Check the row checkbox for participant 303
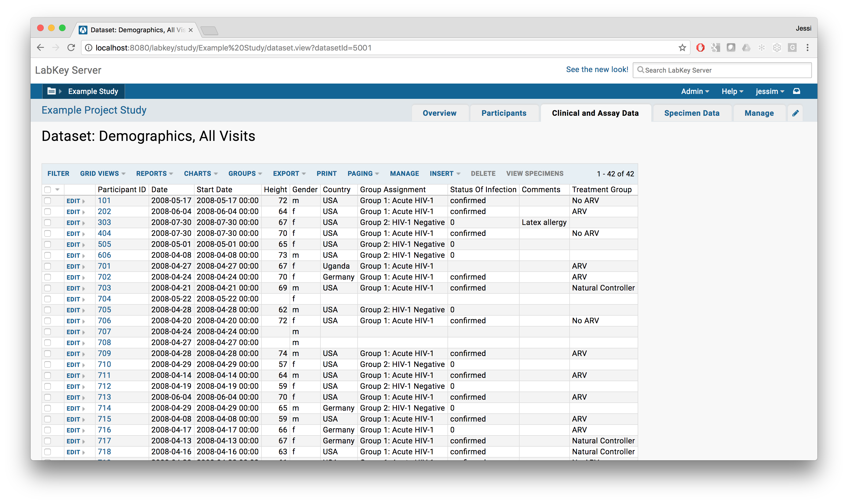Screen dimensions: 848x504 [48, 223]
